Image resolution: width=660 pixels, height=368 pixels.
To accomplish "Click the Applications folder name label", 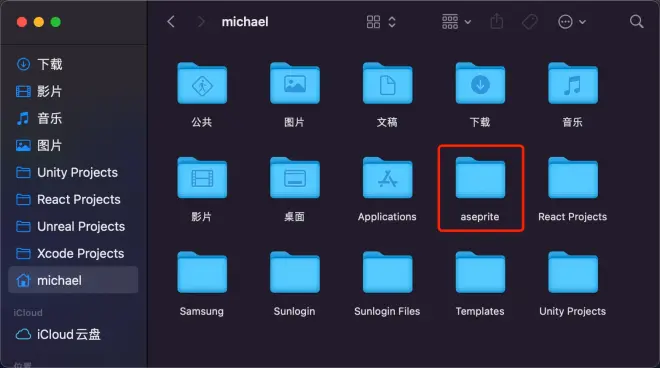I will tap(387, 217).
